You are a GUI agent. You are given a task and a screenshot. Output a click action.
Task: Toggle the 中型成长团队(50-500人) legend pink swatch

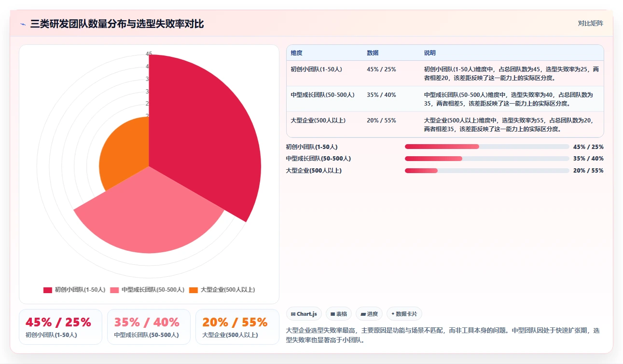[x=114, y=290]
